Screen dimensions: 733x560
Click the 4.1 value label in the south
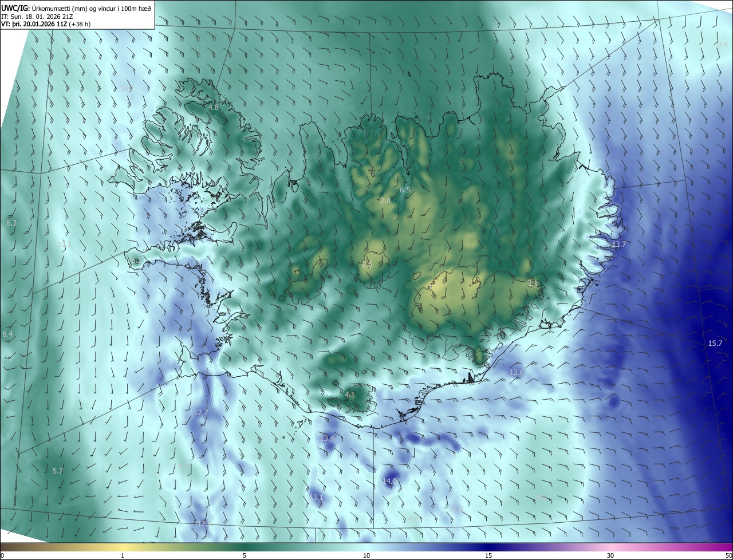coord(350,395)
